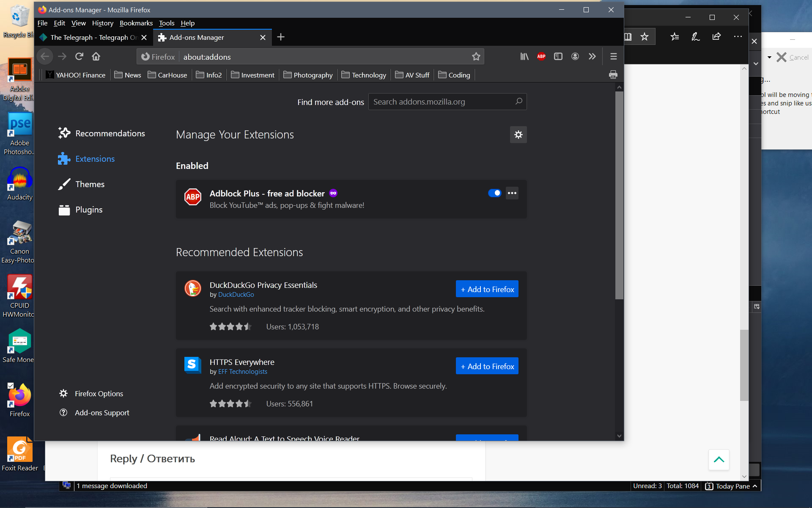Disable the Adblock Plus extension toggle
This screenshot has width=812, height=508.
pos(494,193)
